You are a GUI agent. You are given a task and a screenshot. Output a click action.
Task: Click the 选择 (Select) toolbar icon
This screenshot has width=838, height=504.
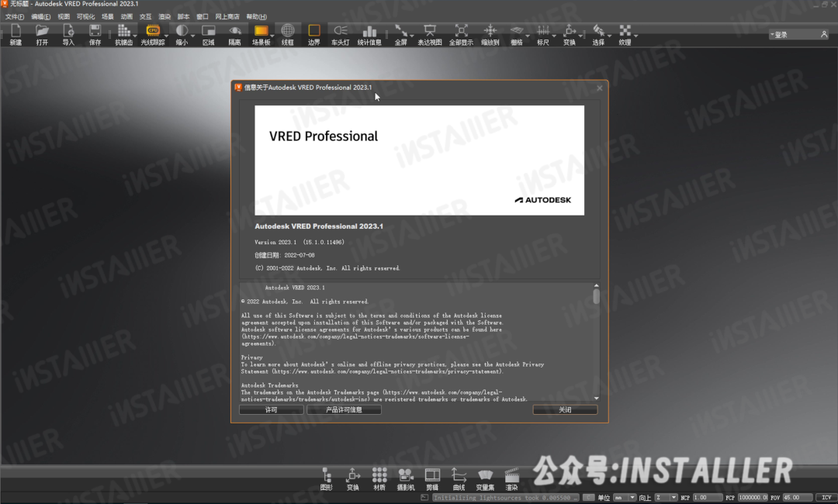[x=598, y=35]
